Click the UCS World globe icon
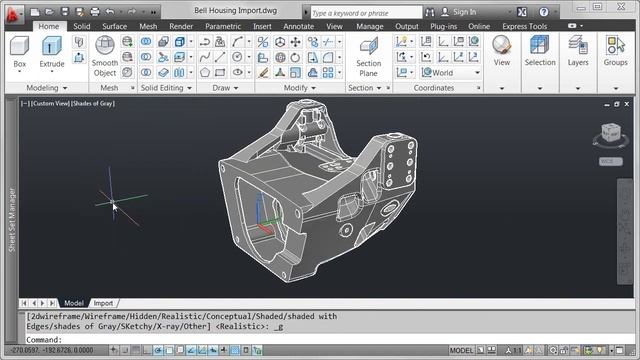Image resolution: width=640 pixels, height=360 pixels. pos(474,42)
